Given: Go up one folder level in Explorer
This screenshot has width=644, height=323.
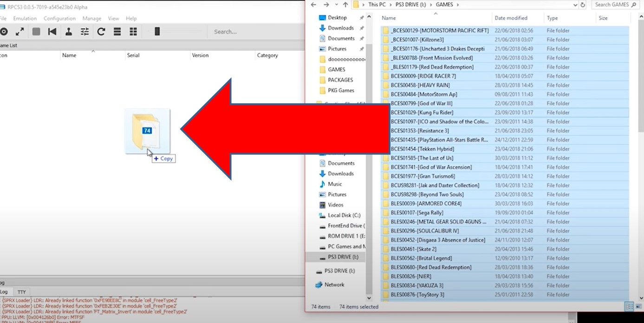Looking at the screenshot, I should 345,5.
